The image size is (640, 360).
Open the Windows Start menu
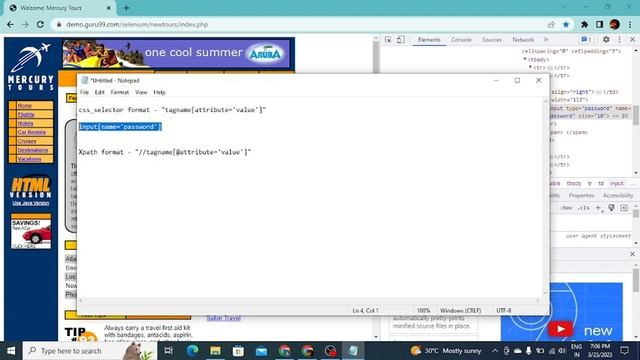11,351
